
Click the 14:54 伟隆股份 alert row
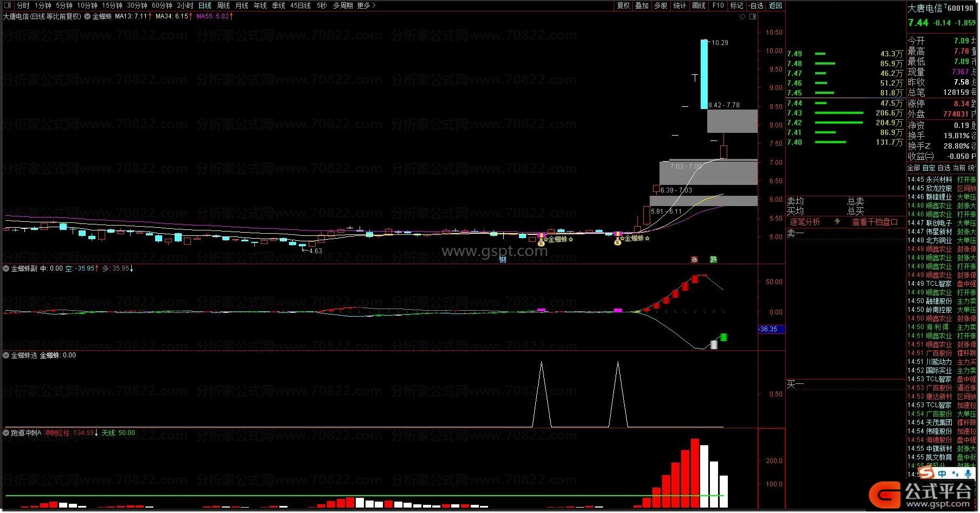pyautogui.click(x=941, y=431)
